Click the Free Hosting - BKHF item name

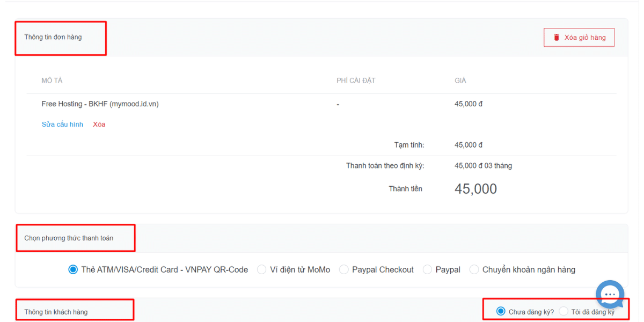coord(100,104)
